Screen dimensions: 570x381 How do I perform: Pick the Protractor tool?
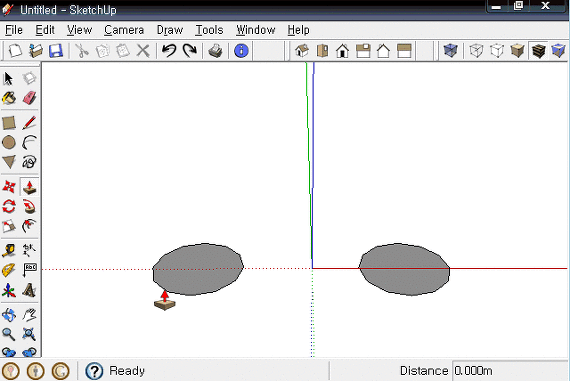(x=8, y=270)
